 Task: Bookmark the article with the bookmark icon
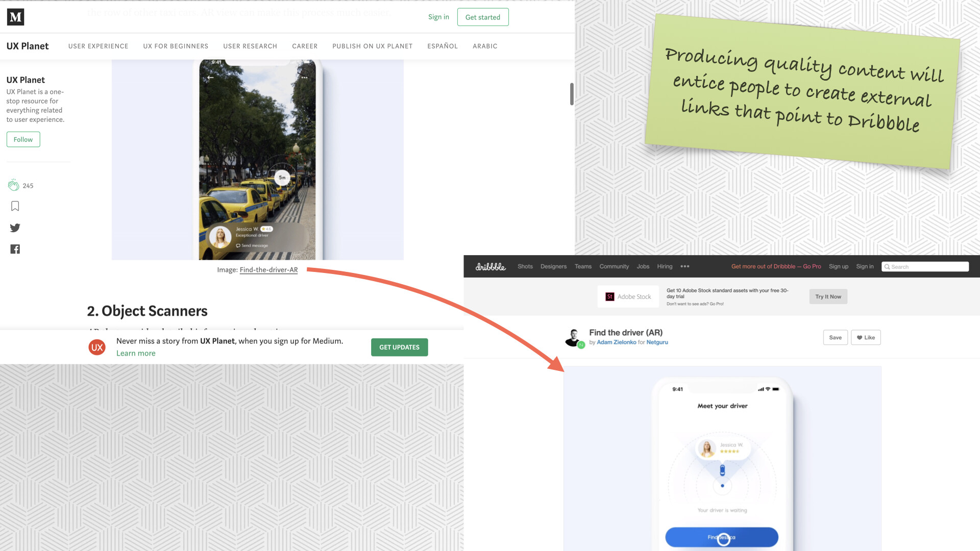(15, 206)
